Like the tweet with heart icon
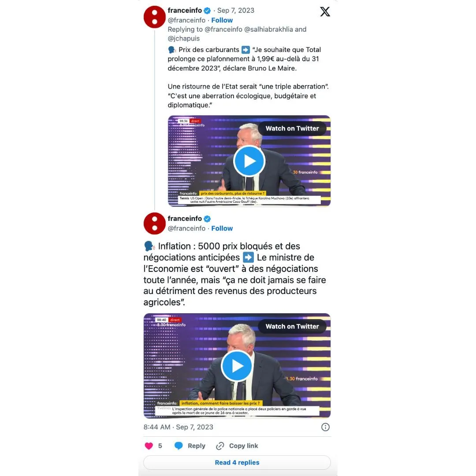476x476 pixels. [x=149, y=446]
